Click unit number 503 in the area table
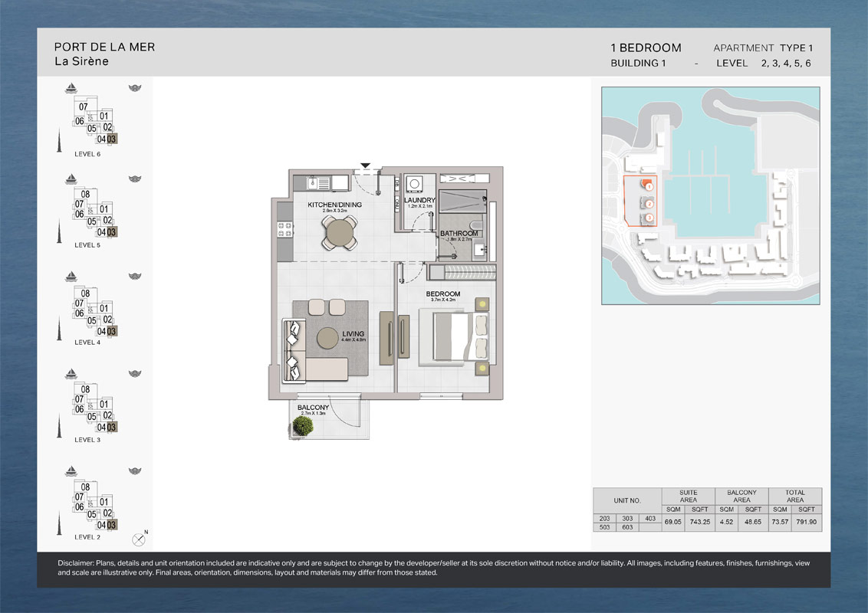 [604, 528]
